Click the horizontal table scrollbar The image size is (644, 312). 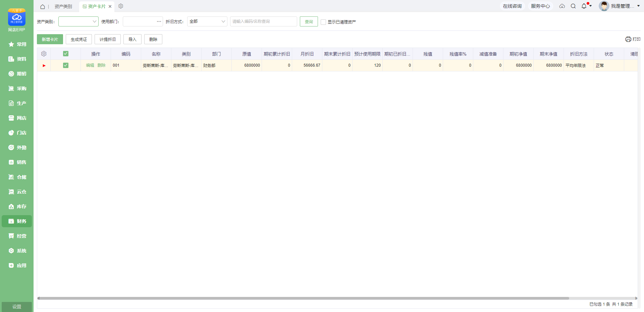coord(305,298)
